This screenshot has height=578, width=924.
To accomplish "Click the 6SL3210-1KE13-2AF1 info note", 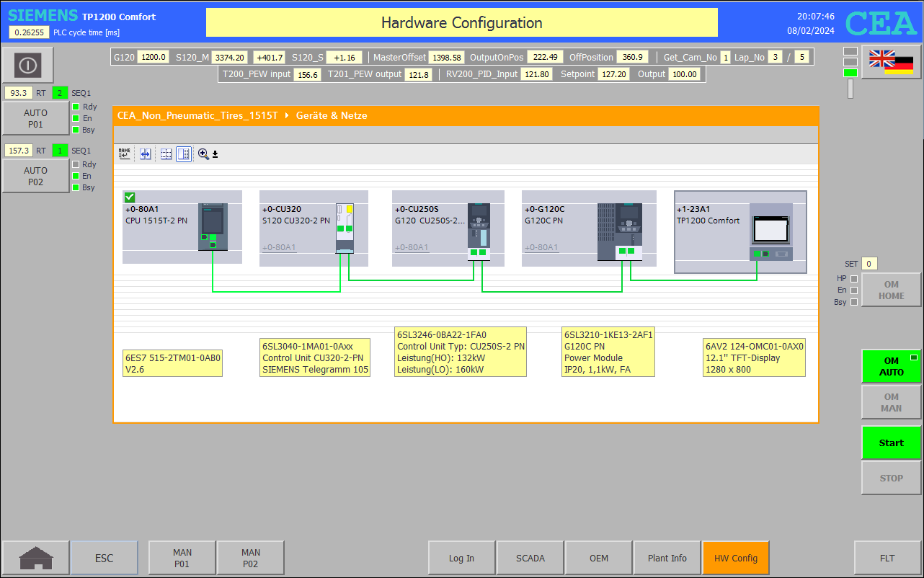I will (x=608, y=352).
